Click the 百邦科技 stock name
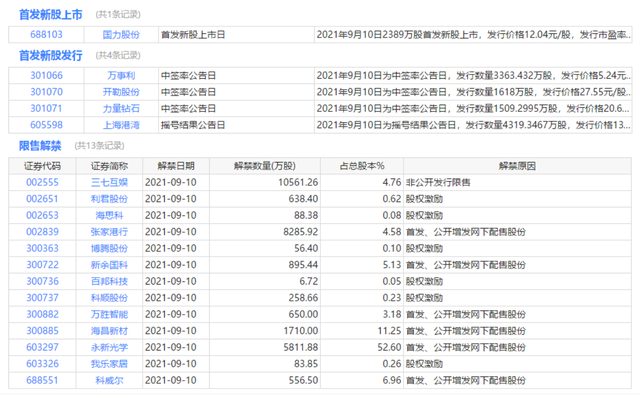This screenshot has width=640, height=398. (109, 281)
